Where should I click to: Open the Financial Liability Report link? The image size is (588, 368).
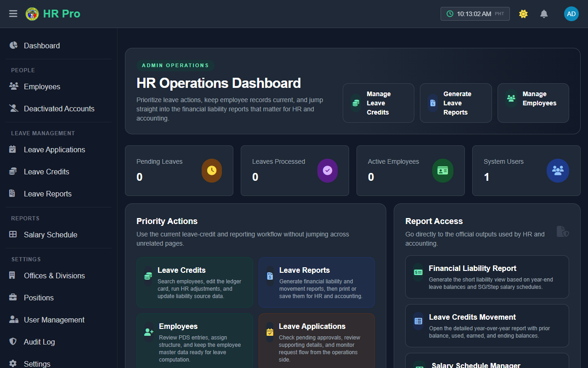pyautogui.click(x=487, y=277)
